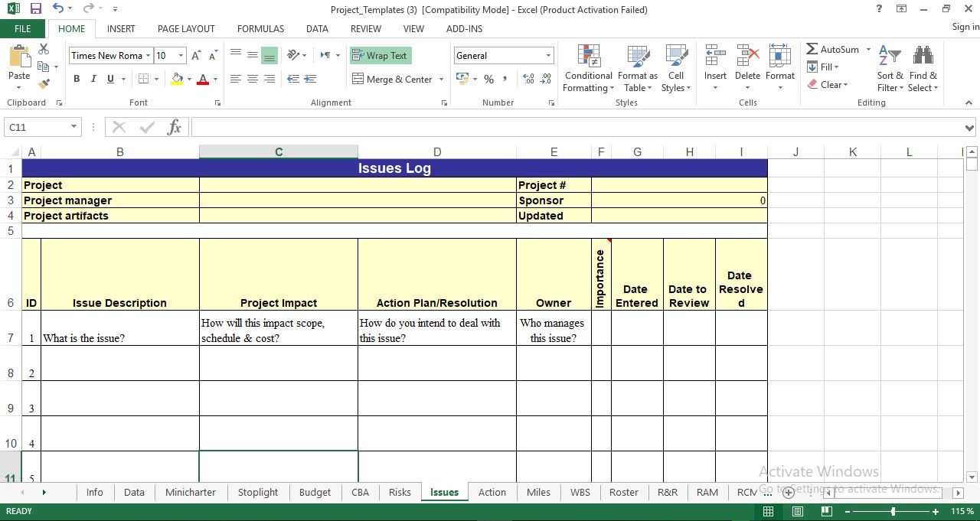This screenshot has height=521, width=980.
Task: Open the Cell Styles gallery
Action: click(x=676, y=69)
